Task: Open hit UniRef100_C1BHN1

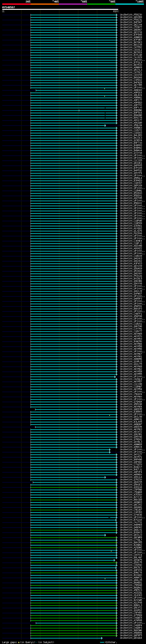Action: pyautogui.click(x=131, y=191)
